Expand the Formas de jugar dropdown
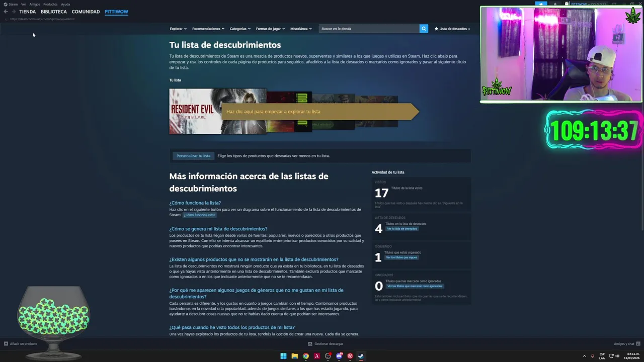 (x=270, y=29)
